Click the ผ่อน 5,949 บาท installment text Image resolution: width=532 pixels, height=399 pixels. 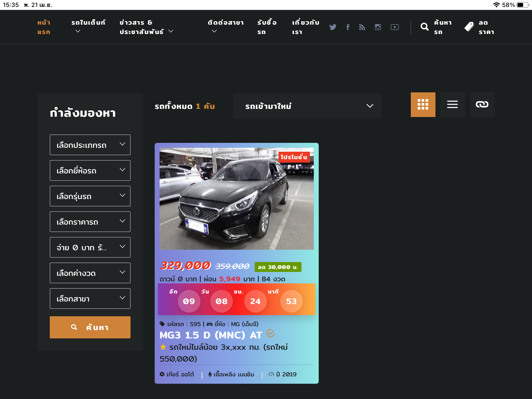(x=229, y=279)
